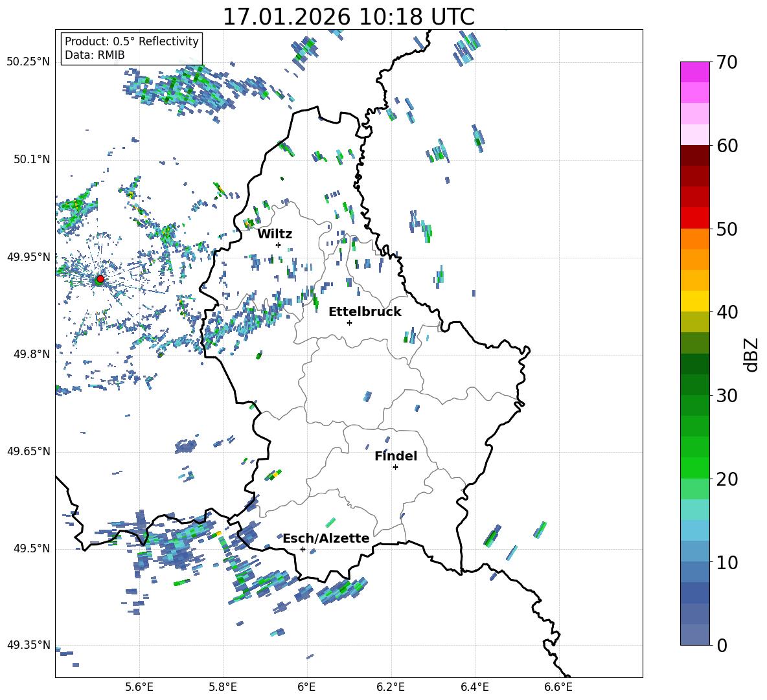Click the colorbar tick label 30
This screenshot has width=767, height=700.
click(727, 396)
